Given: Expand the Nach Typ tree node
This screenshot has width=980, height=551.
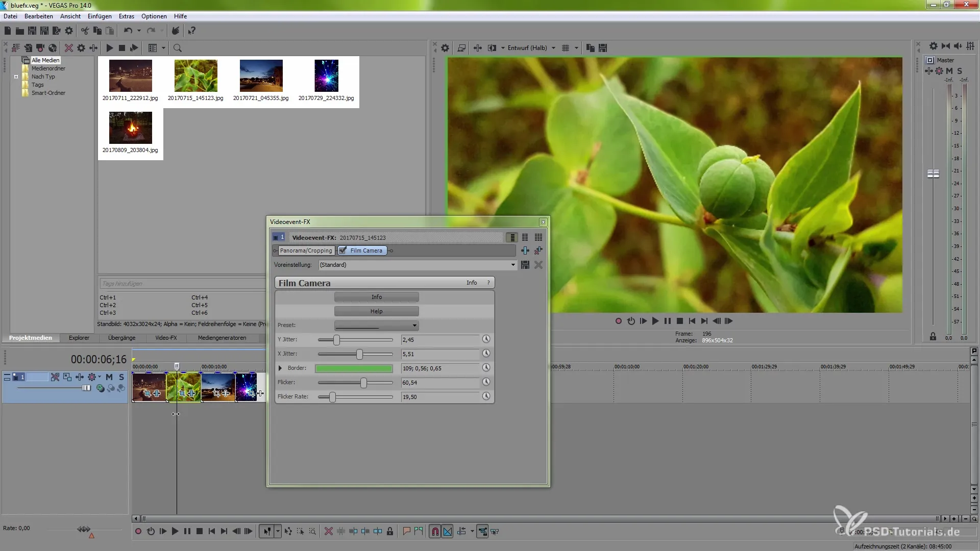Looking at the screenshot, I should [16, 77].
